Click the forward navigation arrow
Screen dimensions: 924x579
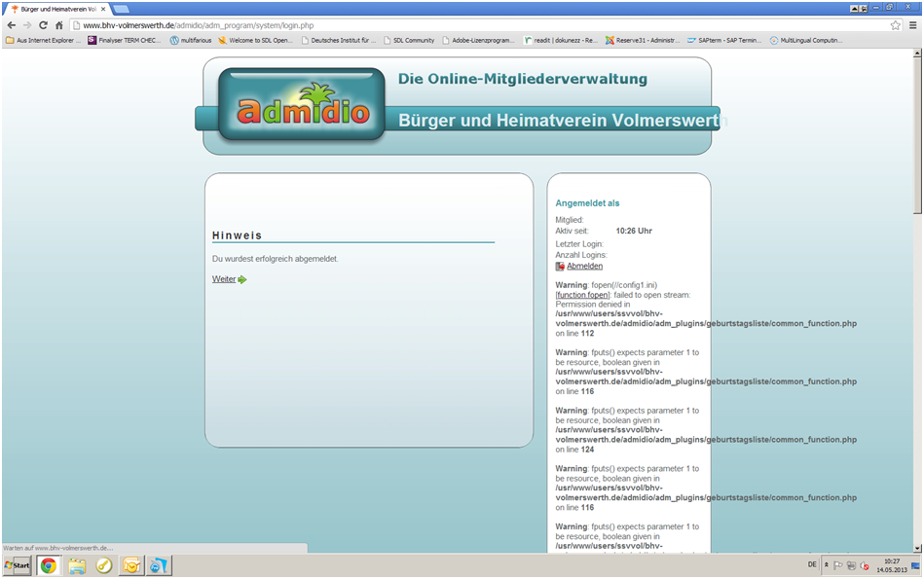click(26, 24)
